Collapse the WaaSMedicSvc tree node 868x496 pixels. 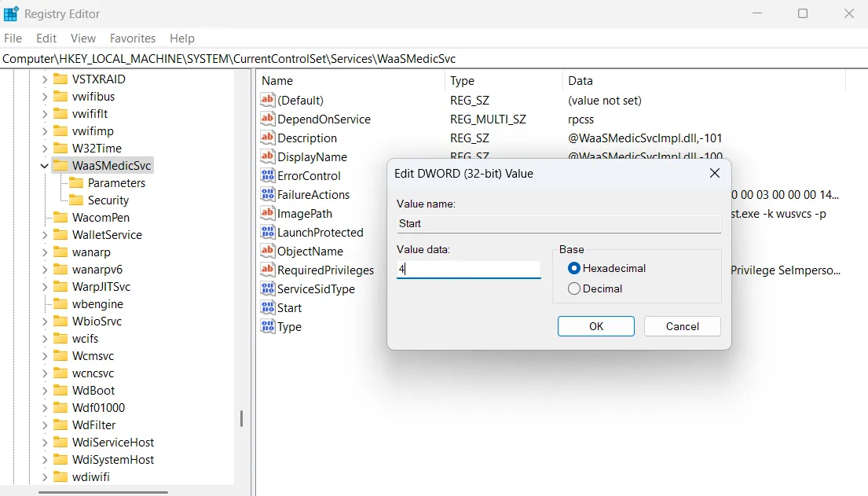tap(44, 165)
